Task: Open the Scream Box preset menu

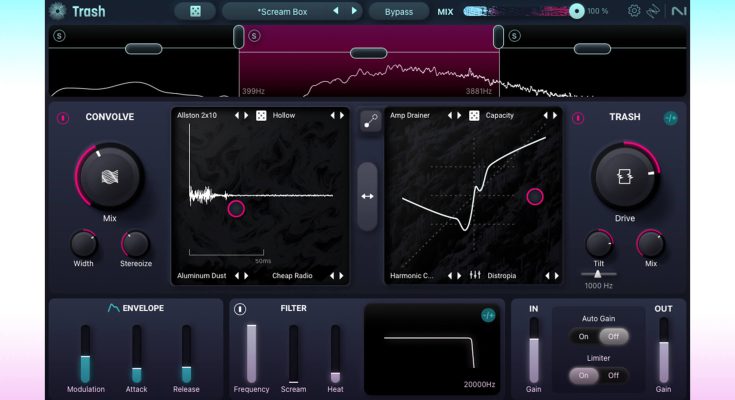Action: (284, 11)
